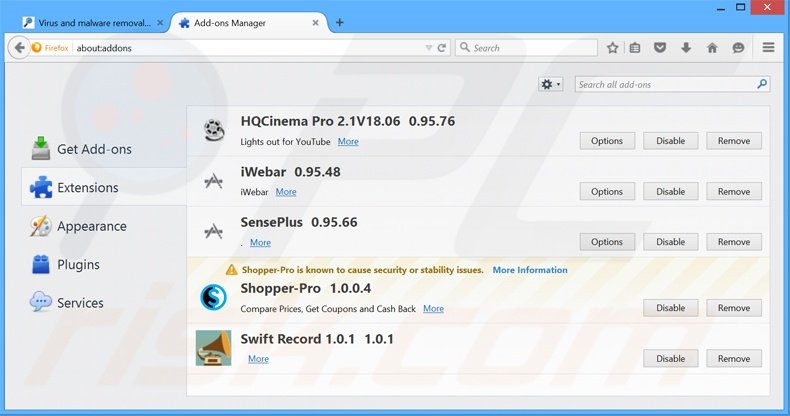Viewport: 790px width, 416px height.
Task: Close the Add-ons Manager tab
Action: click(315, 23)
